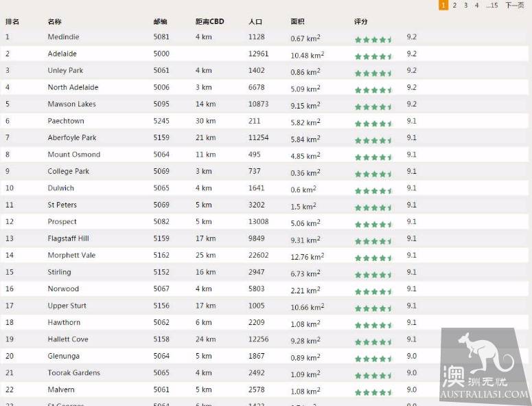Click star rating for Dulwich

(373, 191)
